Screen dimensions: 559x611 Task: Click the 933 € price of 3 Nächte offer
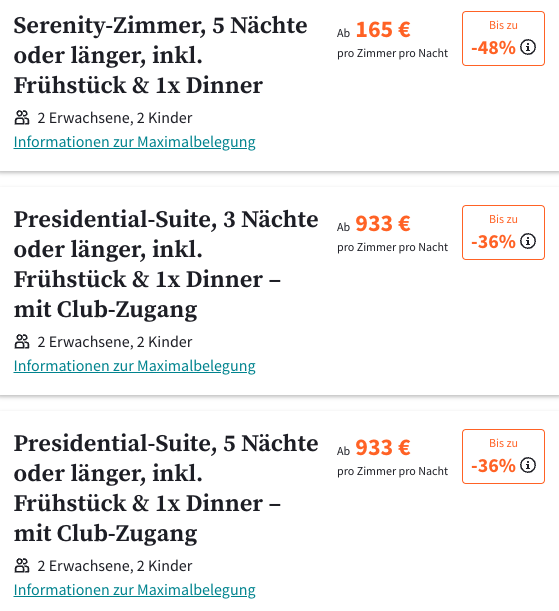[383, 224]
